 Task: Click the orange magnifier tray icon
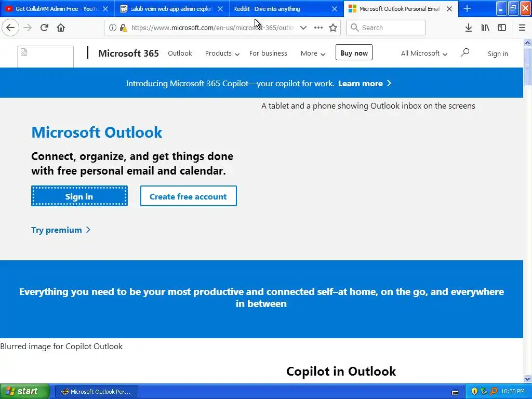[x=494, y=391]
